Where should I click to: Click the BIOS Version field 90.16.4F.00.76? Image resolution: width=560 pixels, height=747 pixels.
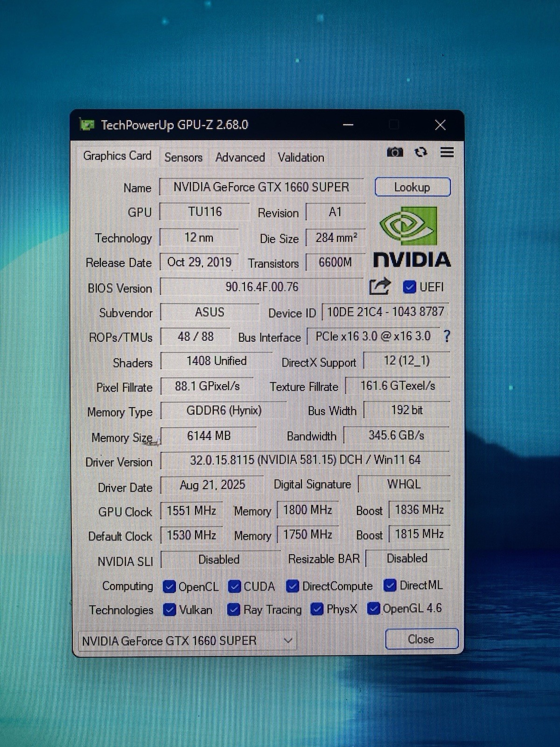pos(262,286)
